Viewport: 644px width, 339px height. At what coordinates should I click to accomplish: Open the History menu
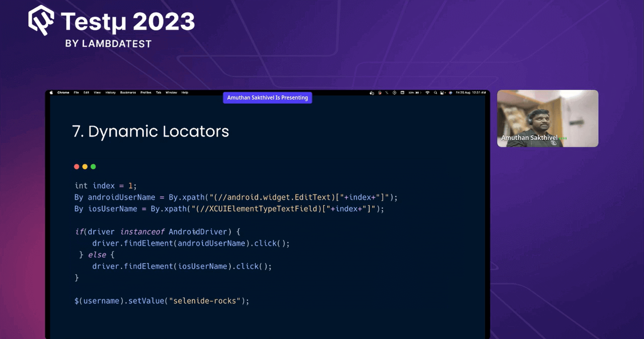tap(110, 92)
